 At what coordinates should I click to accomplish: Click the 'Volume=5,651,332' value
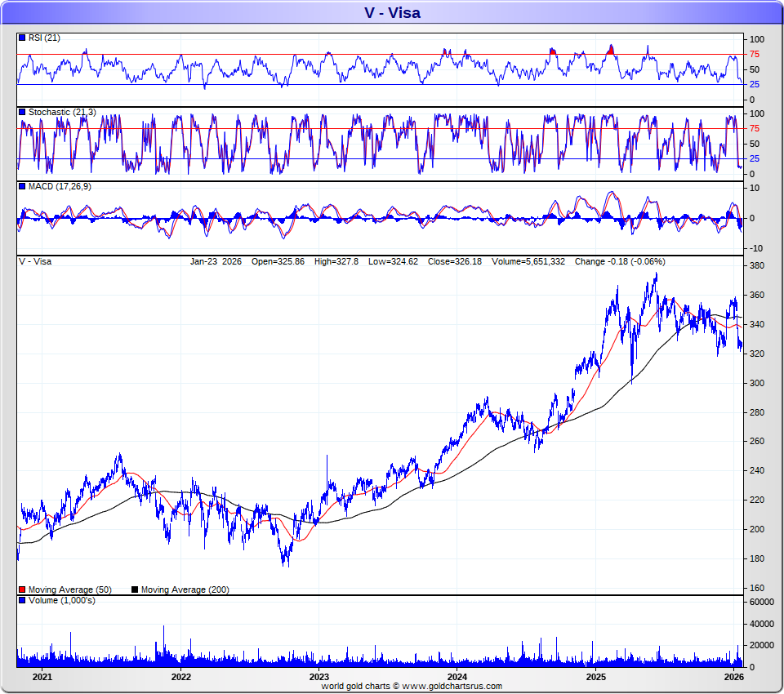(528, 261)
